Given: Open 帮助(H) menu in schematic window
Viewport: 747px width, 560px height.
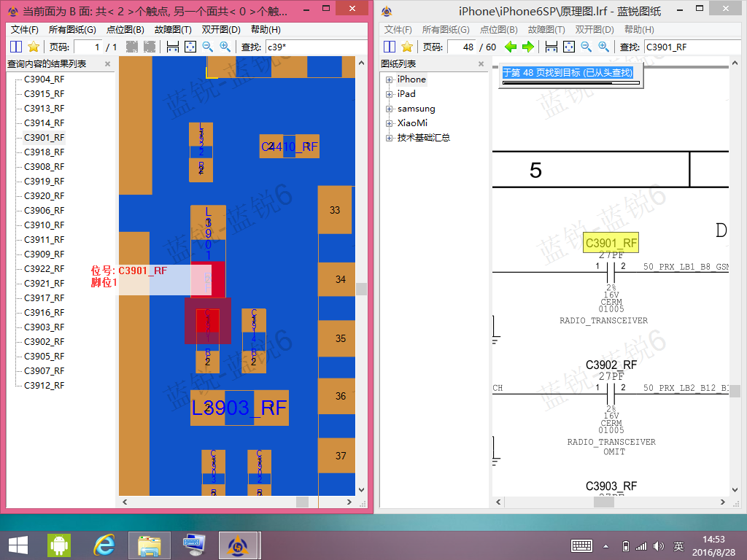Looking at the screenshot, I should point(639,29).
